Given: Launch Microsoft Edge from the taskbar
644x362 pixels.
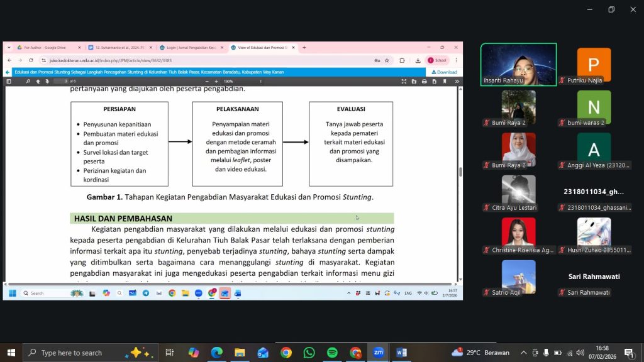Looking at the screenshot, I should pyautogui.click(x=216, y=353).
